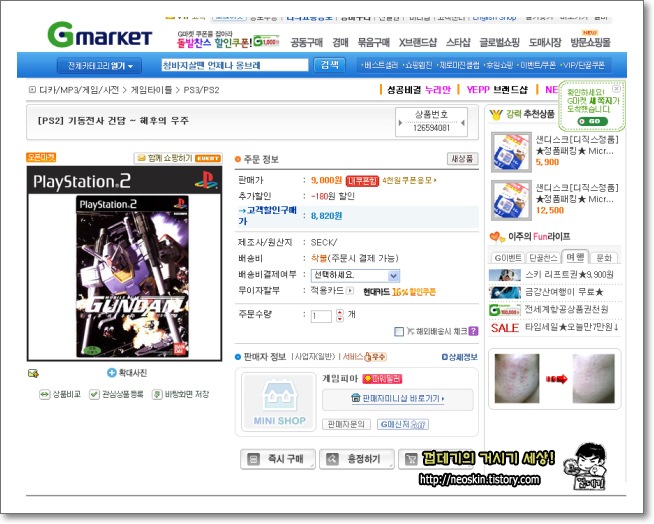Screen dimensions: 654x524
Task: Expand the 적용카드 arrow
Action: [350, 290]
